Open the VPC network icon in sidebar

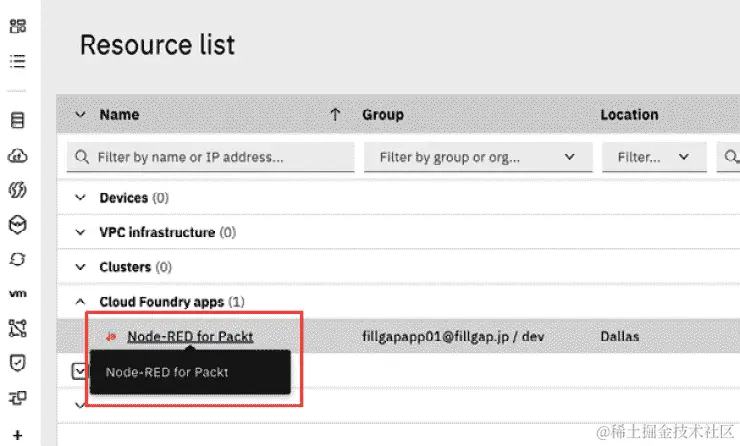[x=17, y=328]
